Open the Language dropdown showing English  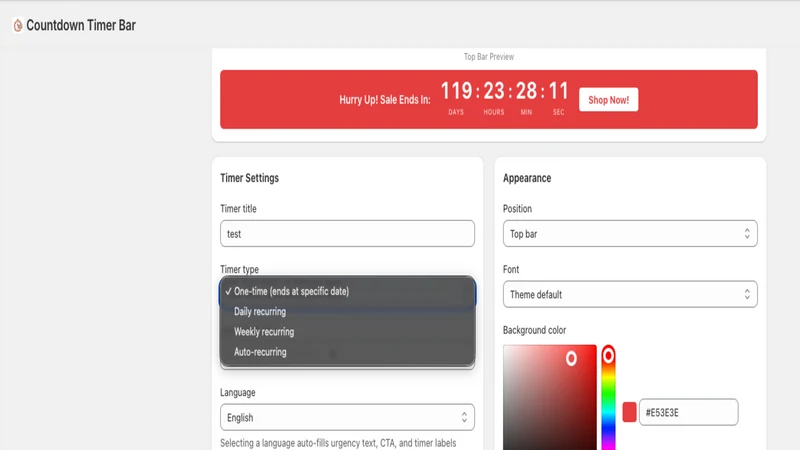click(347, 417)
